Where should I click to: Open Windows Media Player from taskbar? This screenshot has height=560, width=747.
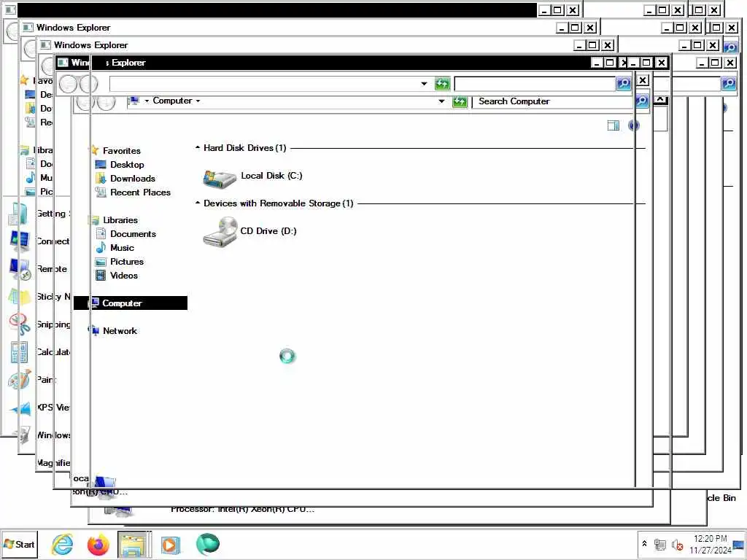(x=170, y=544)
